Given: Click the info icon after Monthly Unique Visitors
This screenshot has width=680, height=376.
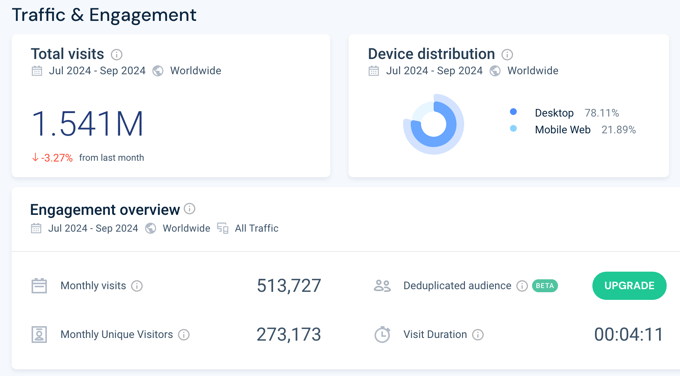Looking at the screenshot, I should click(184, 335).
